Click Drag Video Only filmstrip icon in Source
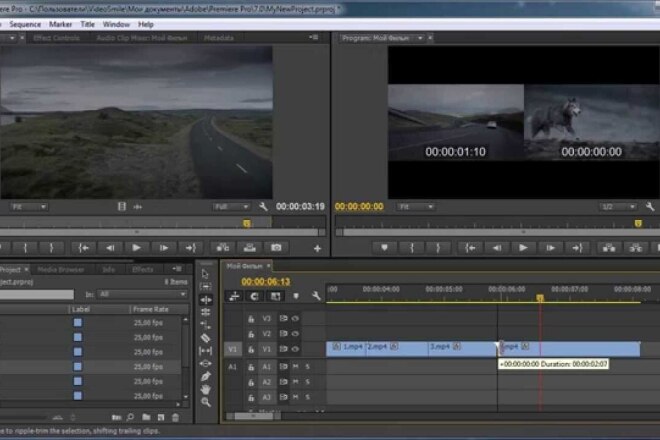The image size is (660, 440). (x=122, y=206)
